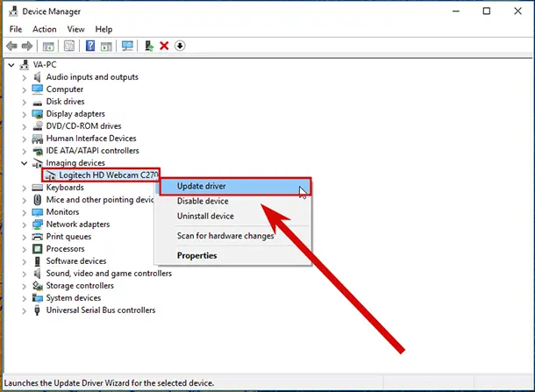Click the red X Uninstall device icon
This screenshot has width=535, height=392.
click(164, 46)
